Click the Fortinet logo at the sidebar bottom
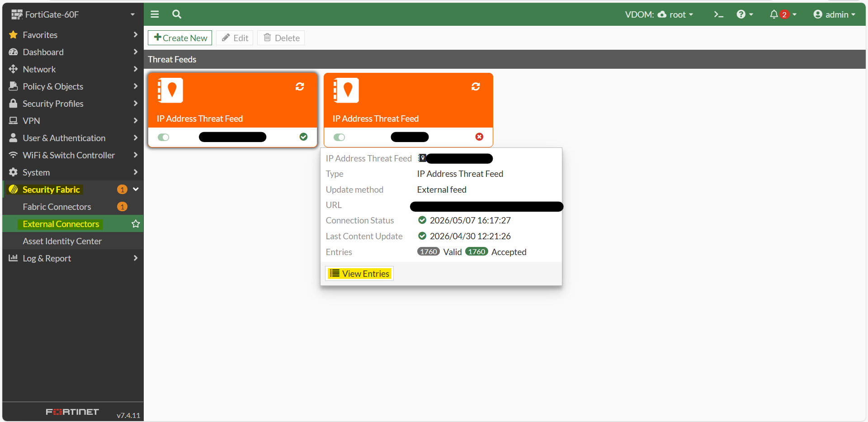Screen dimensions: 868x422 pyautogui.click(x=72, y=412)
